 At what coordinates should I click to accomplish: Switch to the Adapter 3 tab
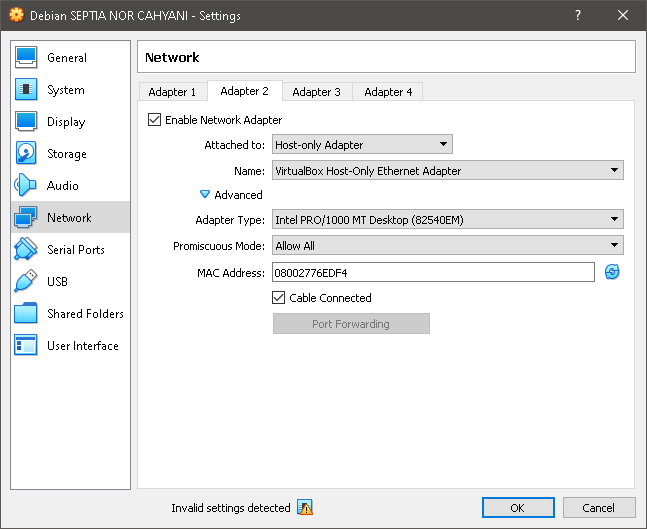tap(316, 92)
